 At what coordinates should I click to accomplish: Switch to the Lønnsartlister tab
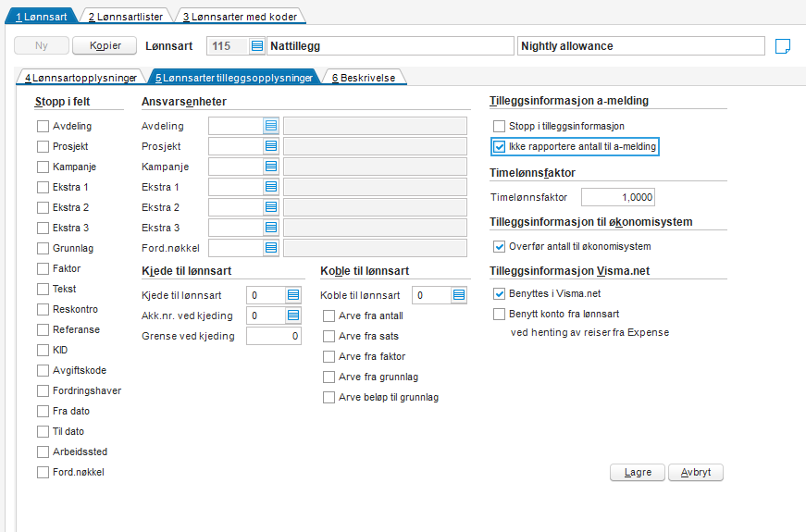[x=127, y=17]
